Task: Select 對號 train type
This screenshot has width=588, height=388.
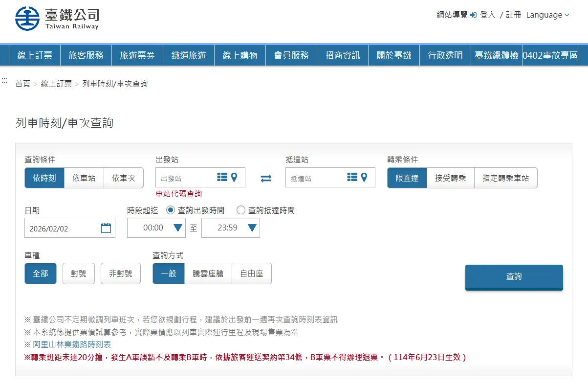Action: [78, 274]
